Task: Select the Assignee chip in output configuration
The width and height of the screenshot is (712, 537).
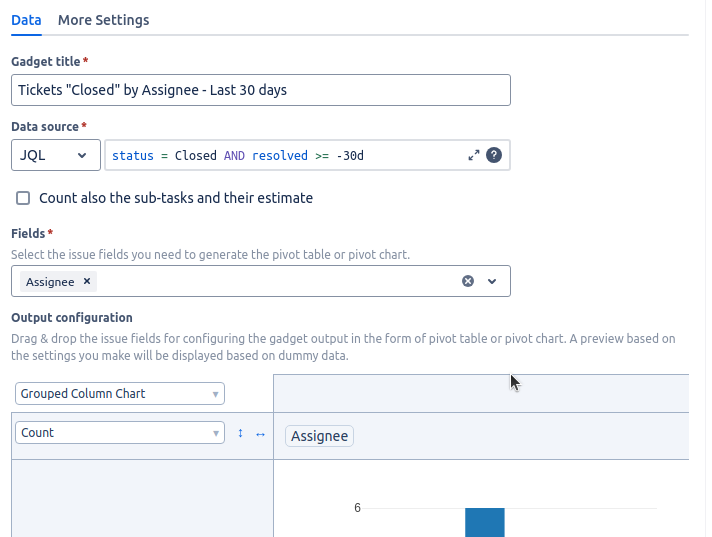Action: 319,436
